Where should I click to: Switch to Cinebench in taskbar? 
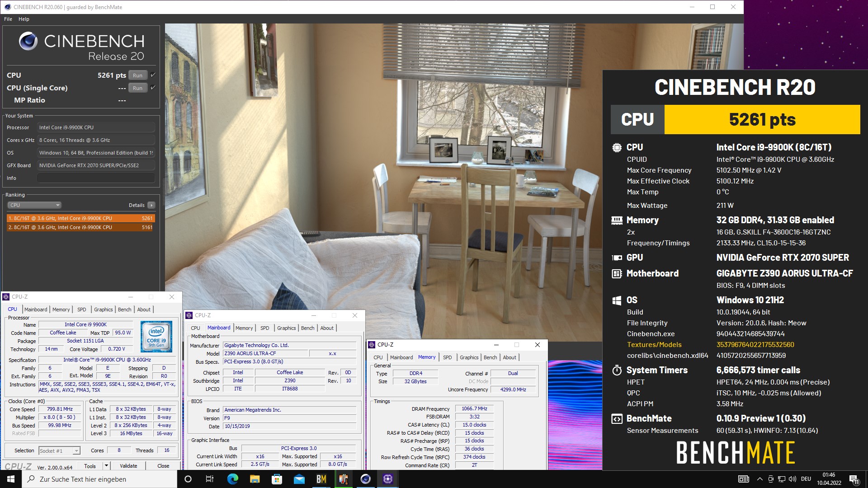click(x=365, y=479)
